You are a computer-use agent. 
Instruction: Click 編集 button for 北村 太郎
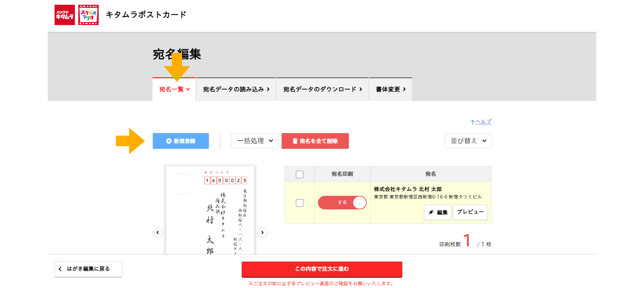pos(438,212)
